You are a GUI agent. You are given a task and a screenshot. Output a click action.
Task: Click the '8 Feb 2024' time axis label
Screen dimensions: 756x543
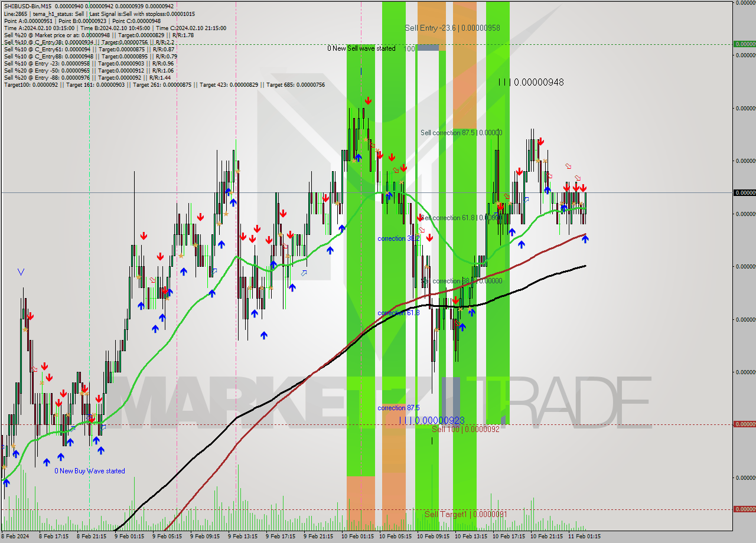[x=15, y=537]
